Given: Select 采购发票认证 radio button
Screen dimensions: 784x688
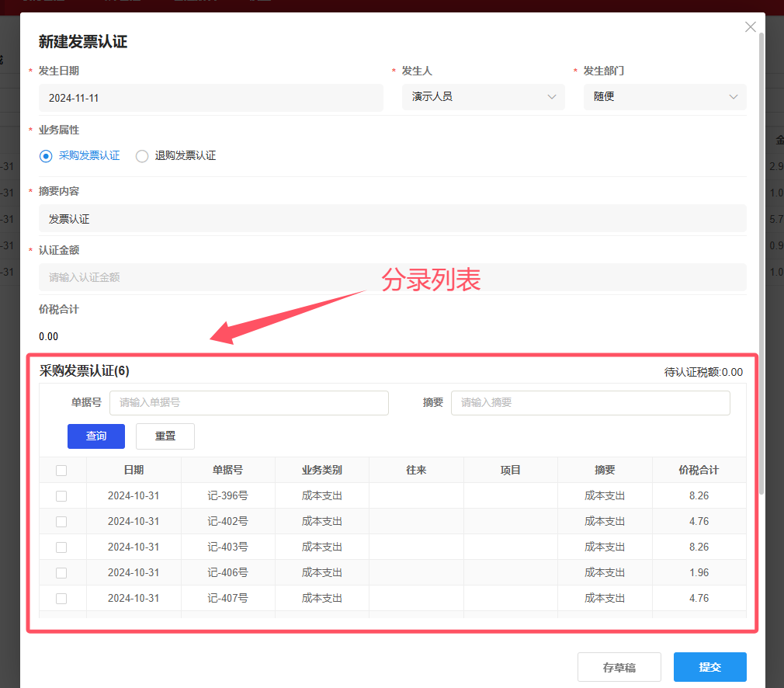Looking at the screenshot, I should (46, 156).
